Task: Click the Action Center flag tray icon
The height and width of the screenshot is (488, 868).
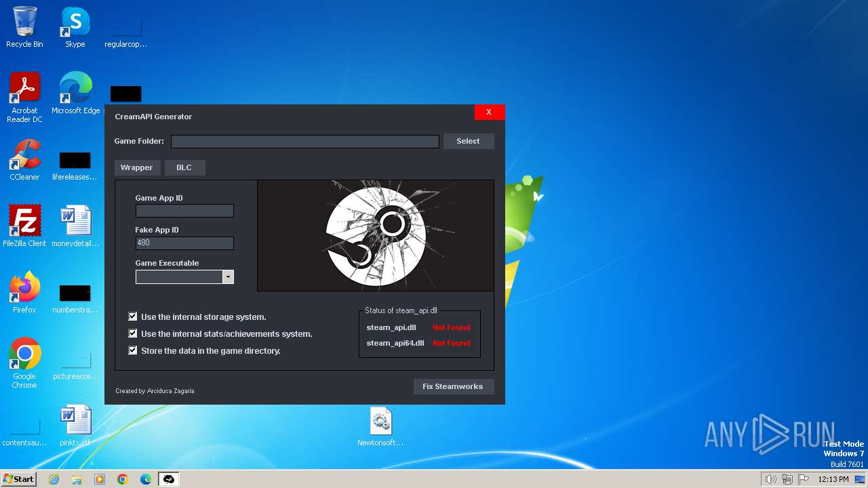Action: click(804, 479)
